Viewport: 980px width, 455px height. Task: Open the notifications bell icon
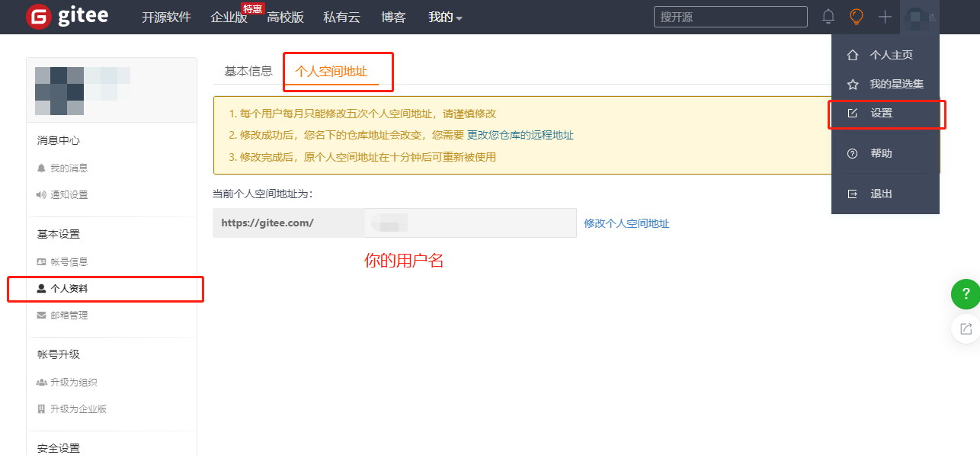click(x=828, y=17)
